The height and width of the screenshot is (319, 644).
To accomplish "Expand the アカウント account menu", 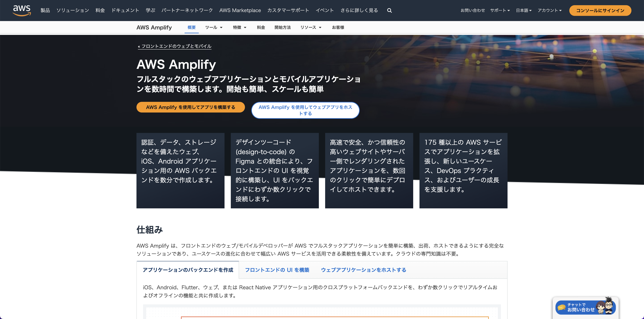I will tap(550, 11).
